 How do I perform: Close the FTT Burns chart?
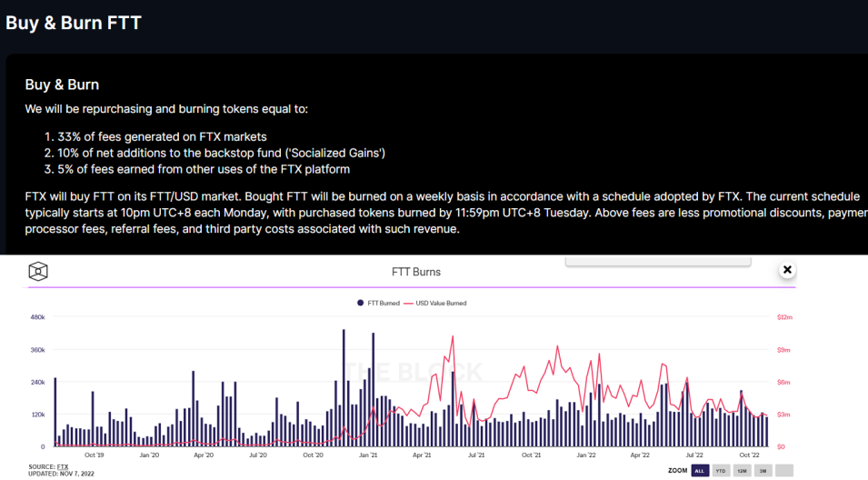pos(787,270)
